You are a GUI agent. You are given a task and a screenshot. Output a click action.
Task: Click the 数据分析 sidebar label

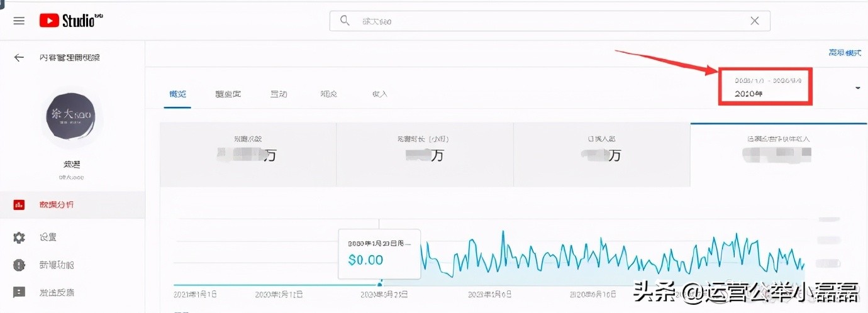[56, 204]
